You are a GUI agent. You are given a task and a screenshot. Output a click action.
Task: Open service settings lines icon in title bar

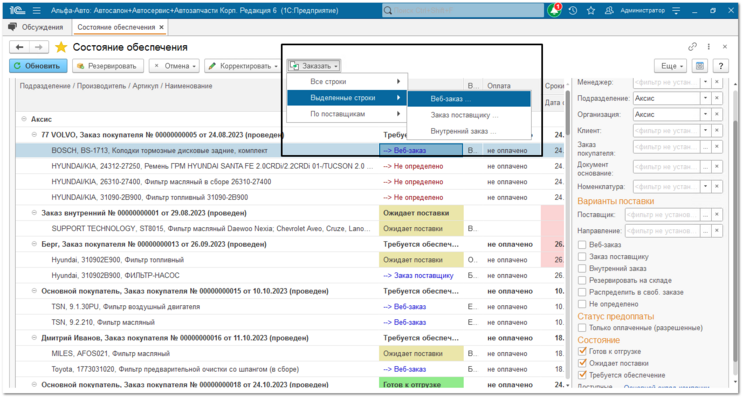click(x=676, y=10)
